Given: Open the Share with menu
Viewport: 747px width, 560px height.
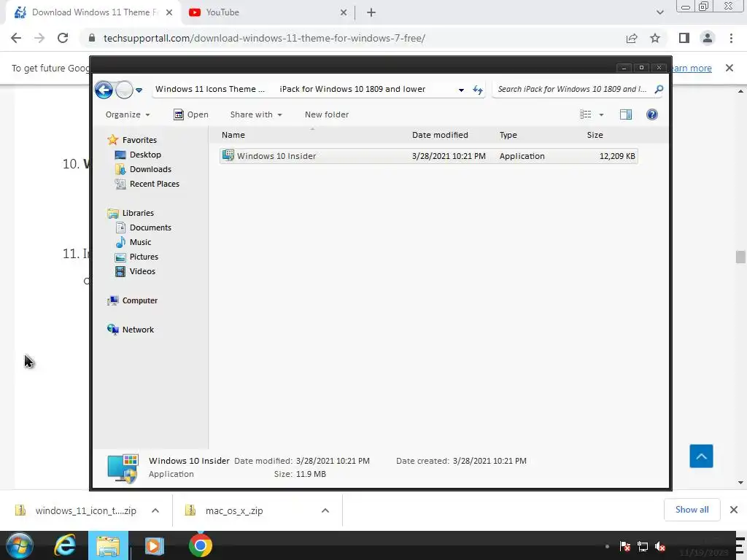Looking at the screenshot, I should 256,114.
